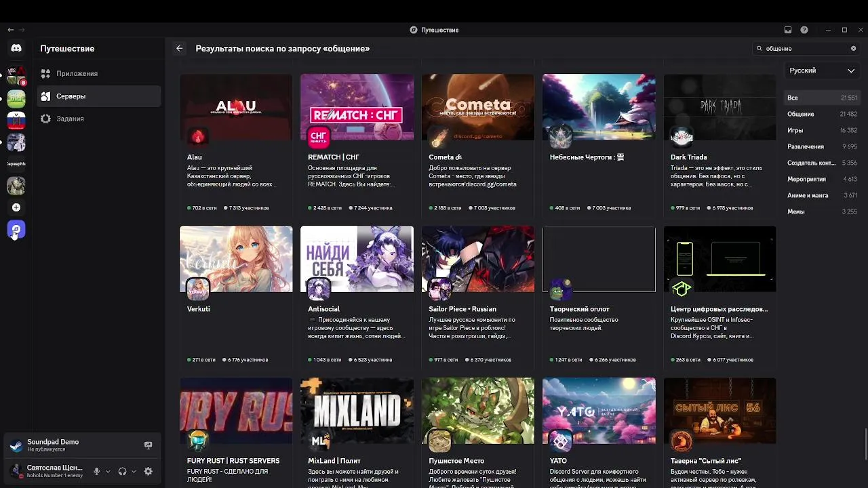This screenshot has height=488, width=868.
Task: Click the Steam Soundpad Demo icon
Action: coord(16,446)
